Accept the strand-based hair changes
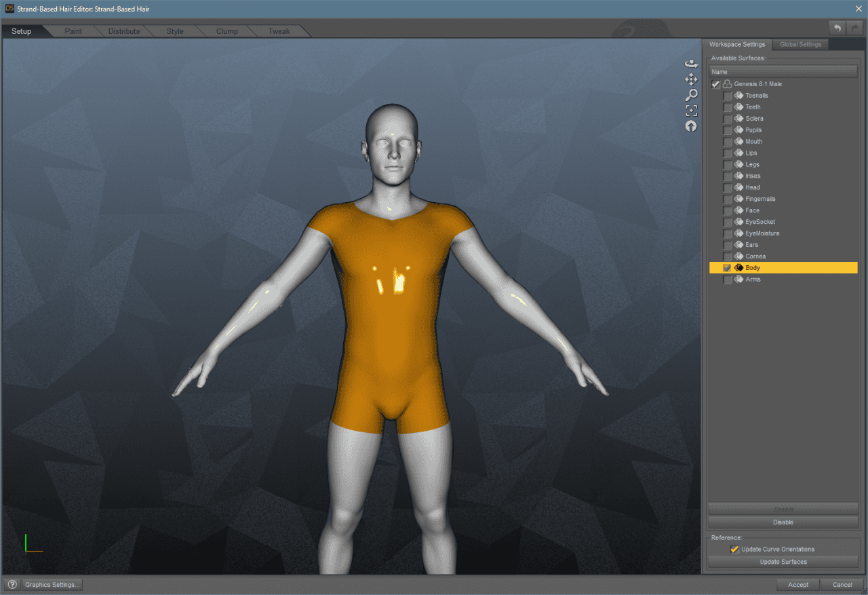This screenshot has height=595, width=868. click(x=798, y=584)
